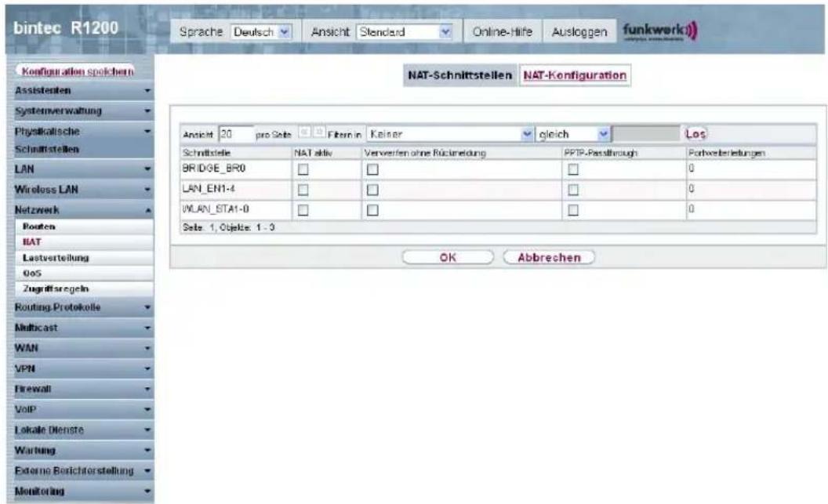The height and width of the screenshot is (504, 828).
Task: Tick Verwerfen ohne Rückmeldung for WLAN_STA1-0
Action: click(x=372, y=210)
